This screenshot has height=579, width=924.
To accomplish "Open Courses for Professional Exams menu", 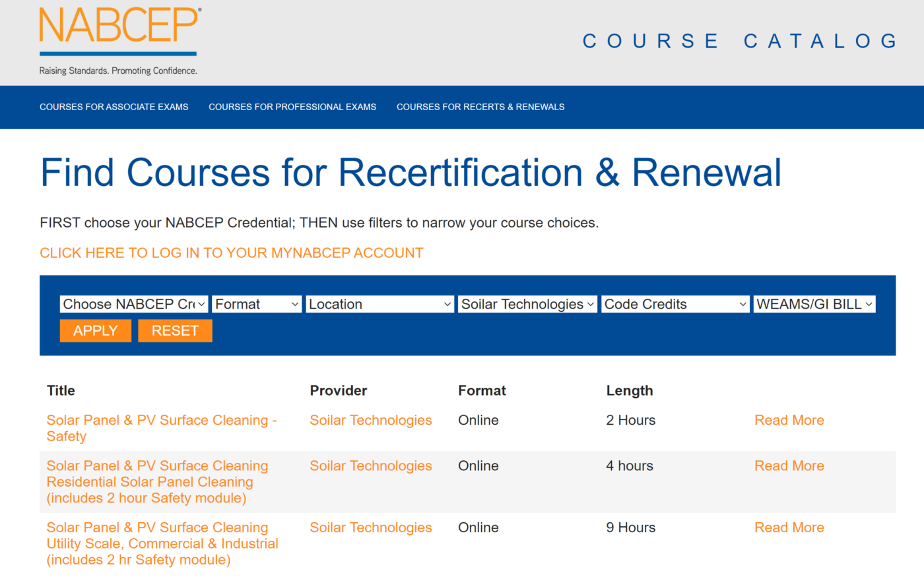I will pos(292,107).
